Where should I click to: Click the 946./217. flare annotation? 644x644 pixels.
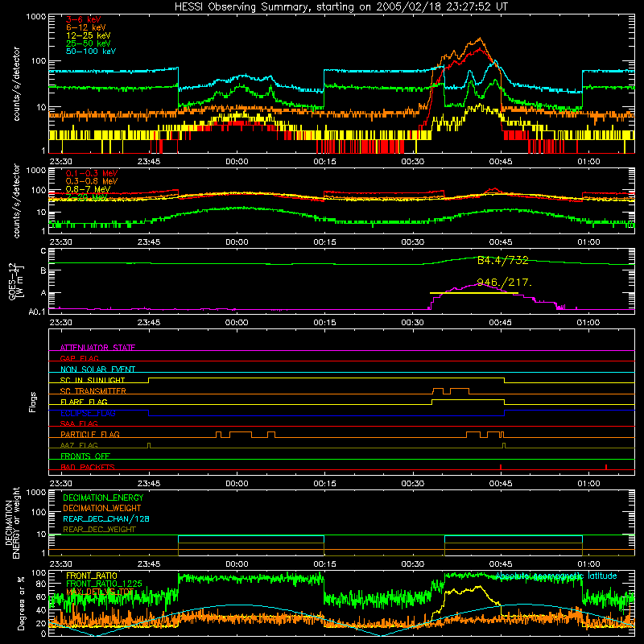tap(505, 283)
